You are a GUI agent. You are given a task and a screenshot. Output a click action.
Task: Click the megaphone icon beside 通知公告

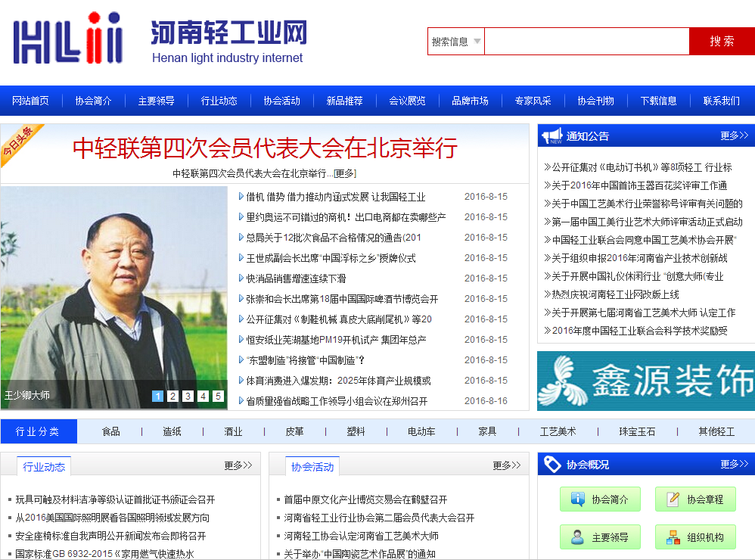pyautogui.click(x=552, y=135)
